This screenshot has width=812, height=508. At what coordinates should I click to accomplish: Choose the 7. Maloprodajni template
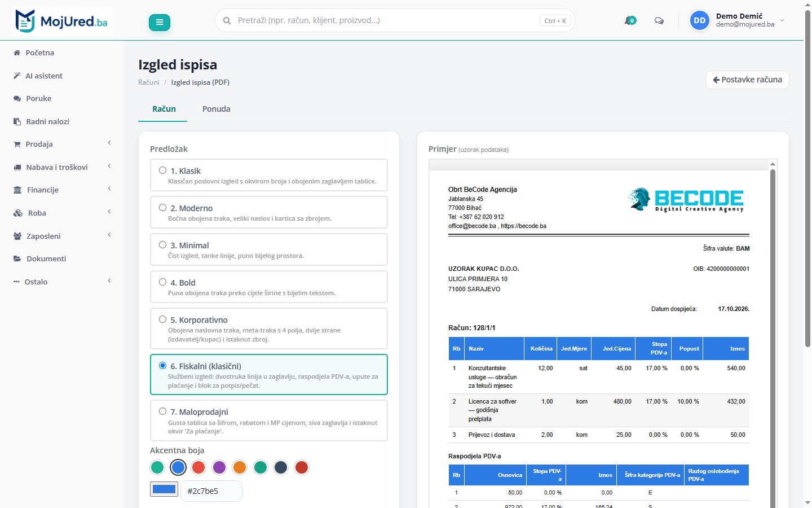pyautogui.click(x=269, y=421)
